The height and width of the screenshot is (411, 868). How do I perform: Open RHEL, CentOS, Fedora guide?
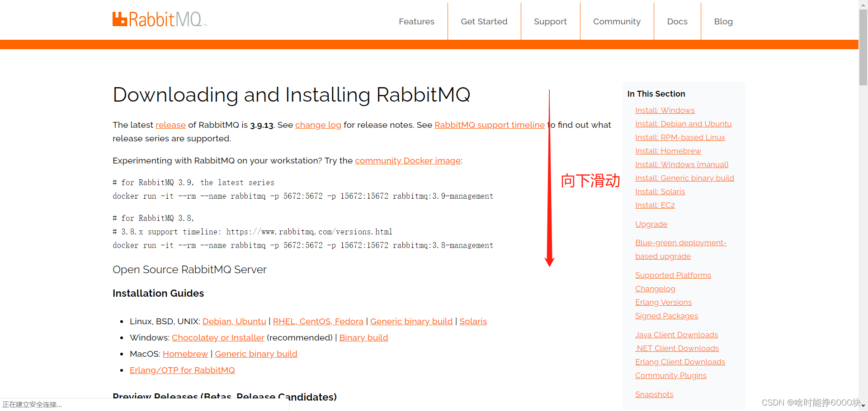318,321
